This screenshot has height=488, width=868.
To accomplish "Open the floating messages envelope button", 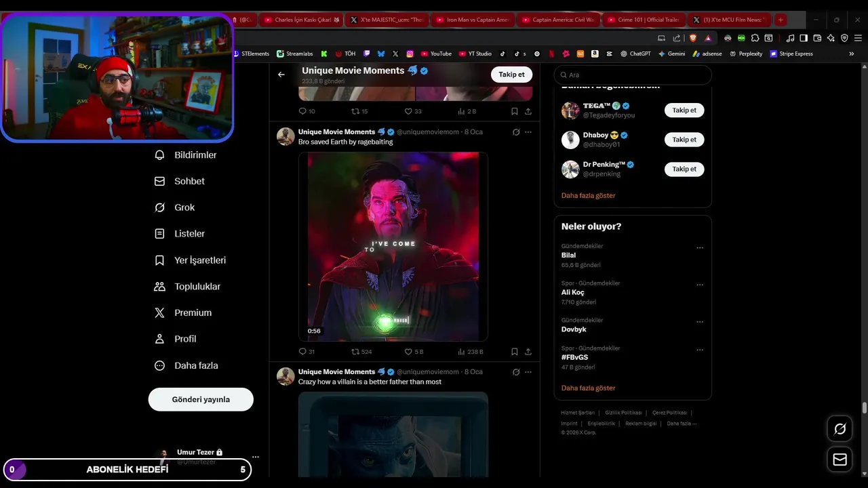I will 840,460.
